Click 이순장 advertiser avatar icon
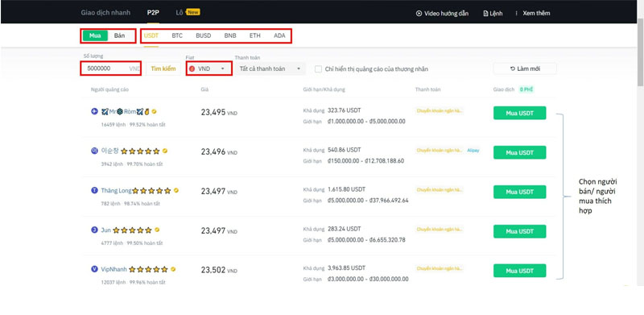Screen dimensions: 644x315 94,151
